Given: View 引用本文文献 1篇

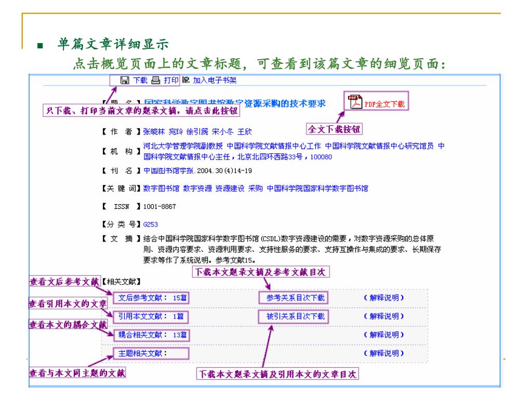Looking at the screenshot, I should (151, 316).
